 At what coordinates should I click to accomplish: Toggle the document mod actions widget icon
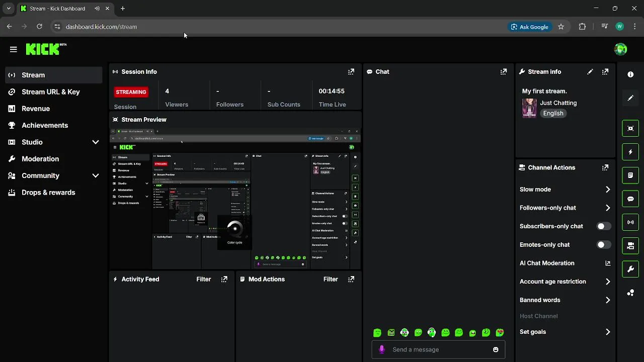(630, 175)
